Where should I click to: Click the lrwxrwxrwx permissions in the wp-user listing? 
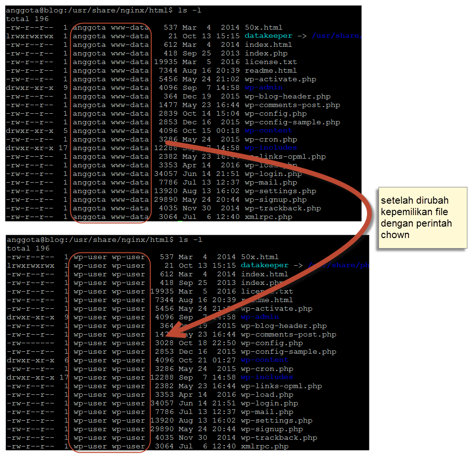[30, 265]
